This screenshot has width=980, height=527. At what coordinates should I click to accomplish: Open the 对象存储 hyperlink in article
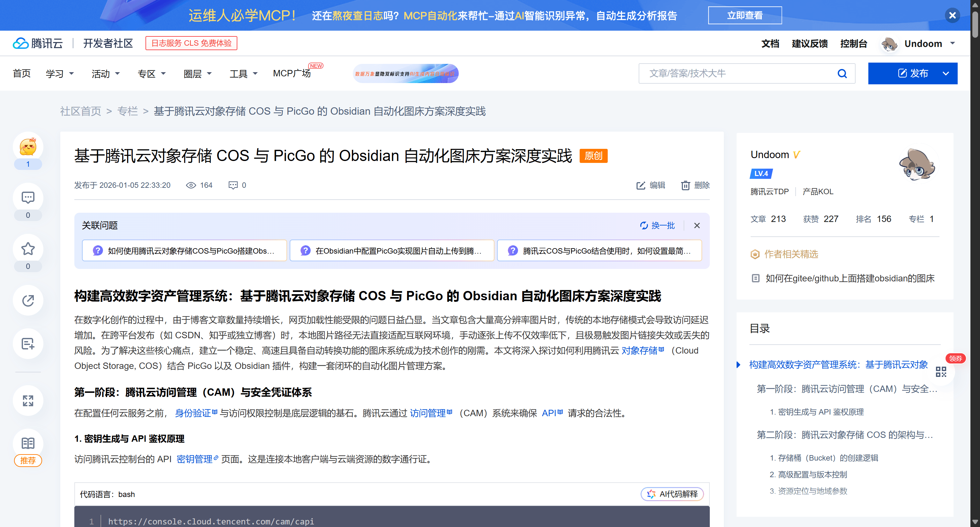(x=639, y=350)
